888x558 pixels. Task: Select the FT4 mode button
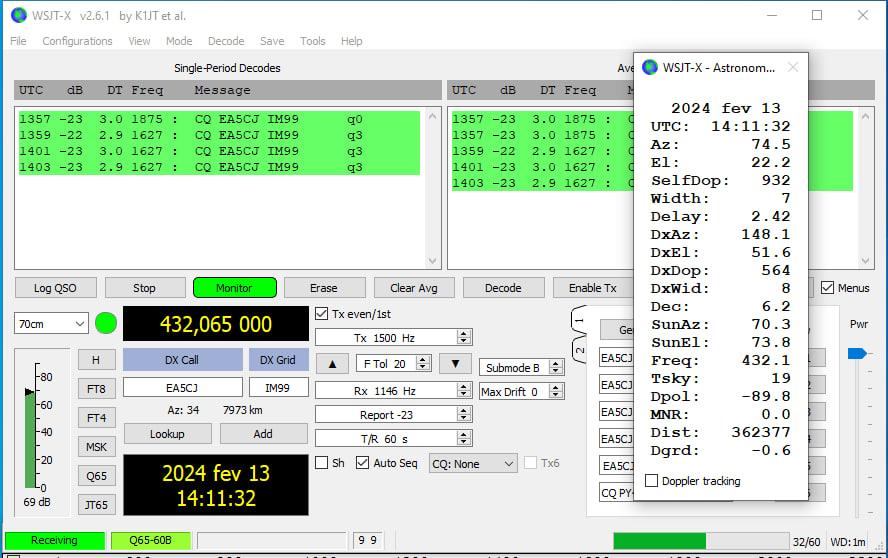coord(96,418)
